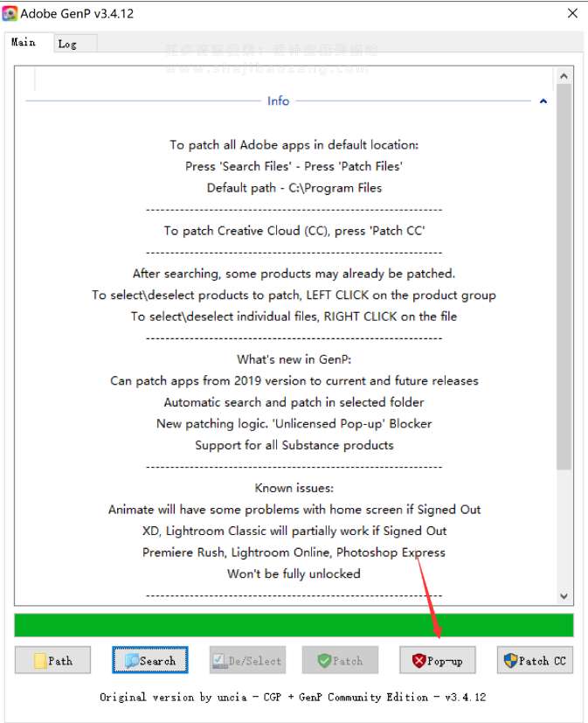Click the De/Select button
Screen dimensions: 588x723
click(x=247, y=660)
